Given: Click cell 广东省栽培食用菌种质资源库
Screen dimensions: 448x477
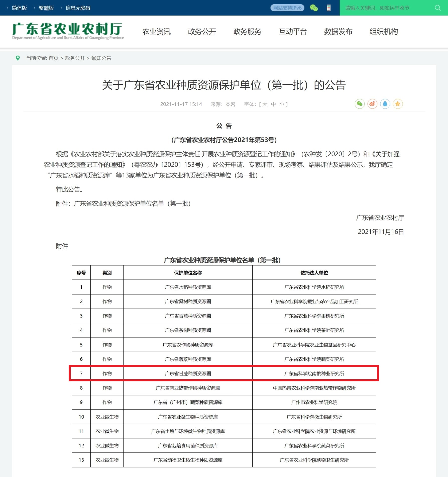Looking at the screenshot, I should point(188,446).
